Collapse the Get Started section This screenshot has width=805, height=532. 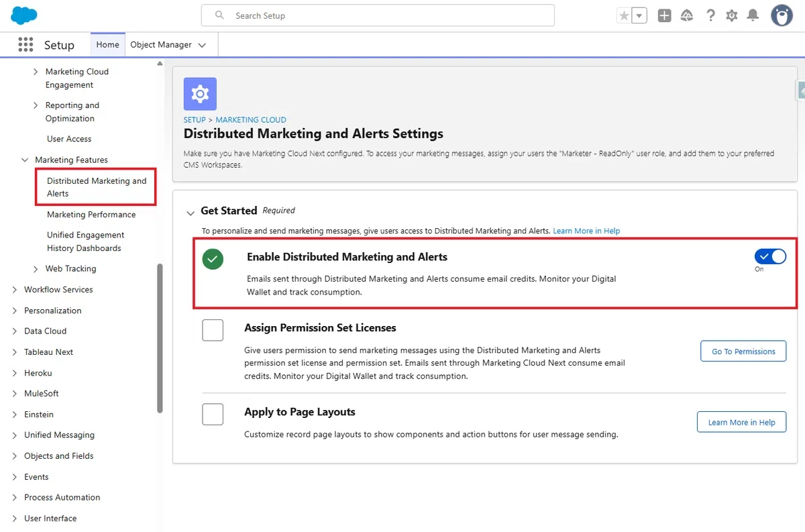pyautogui.click(x=191, y=213)
